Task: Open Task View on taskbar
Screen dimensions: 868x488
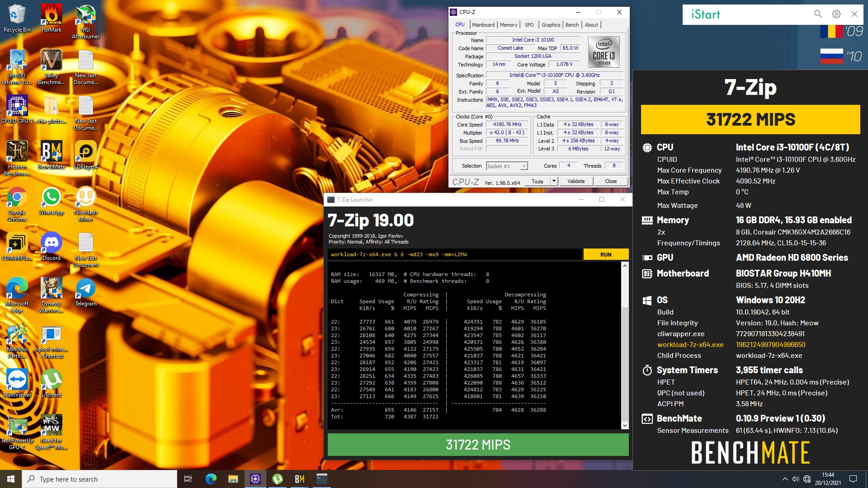Action: point(188,479)
